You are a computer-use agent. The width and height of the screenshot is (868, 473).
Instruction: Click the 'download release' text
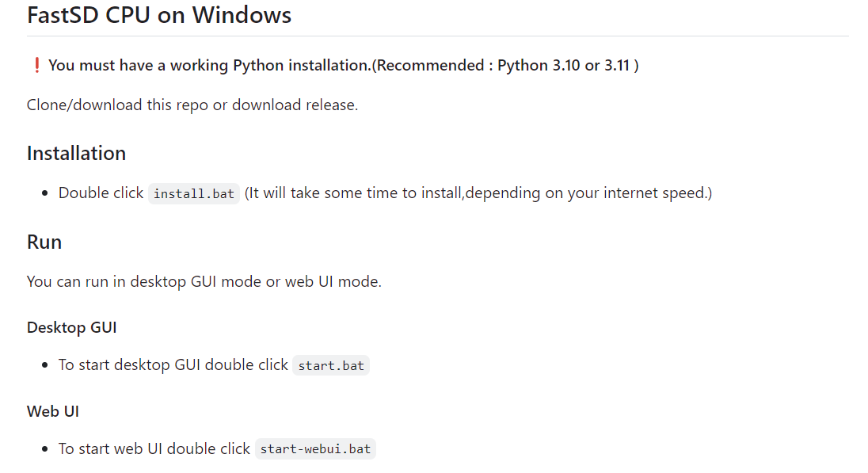pos(295,105)
